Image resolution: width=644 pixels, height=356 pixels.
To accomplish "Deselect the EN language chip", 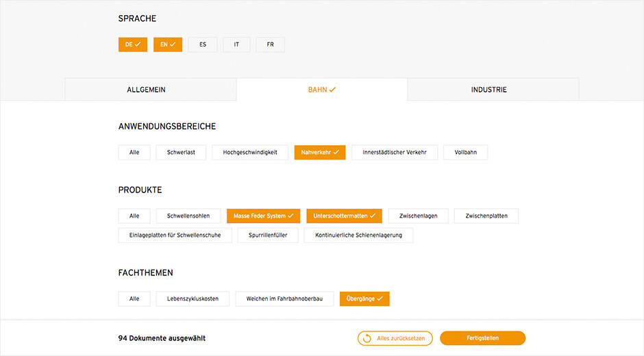I will click(168, 44).
